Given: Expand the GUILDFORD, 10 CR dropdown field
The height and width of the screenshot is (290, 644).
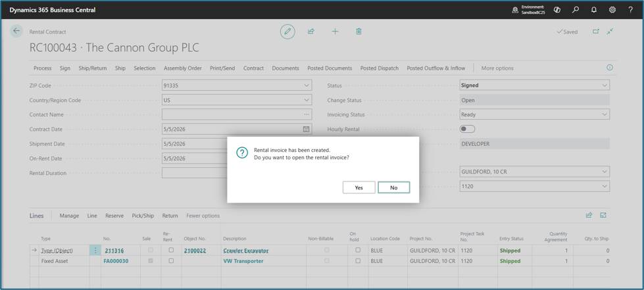Looking at the screenshot, I should 604,171.
